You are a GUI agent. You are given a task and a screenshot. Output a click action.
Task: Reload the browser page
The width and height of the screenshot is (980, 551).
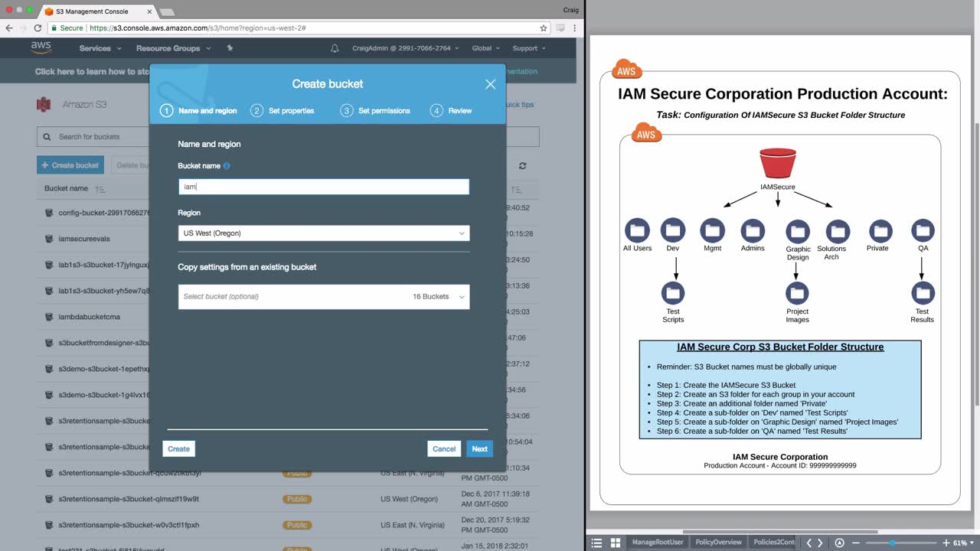point(38,28)
